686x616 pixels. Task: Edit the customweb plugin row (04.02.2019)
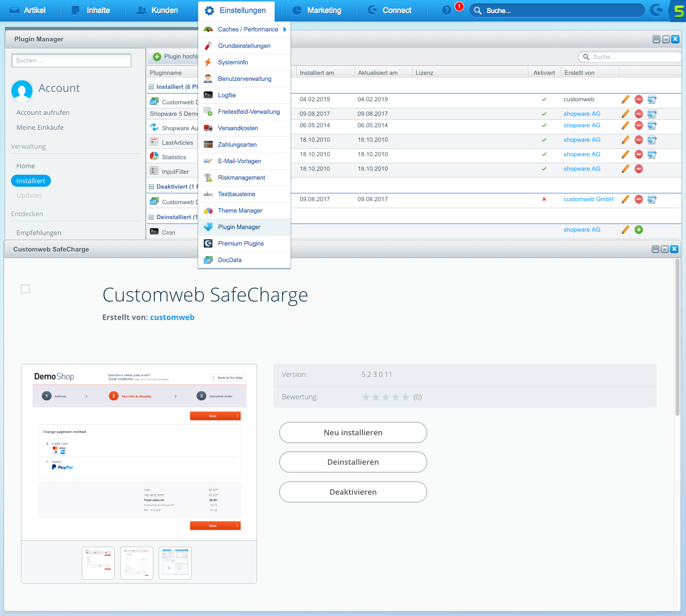[625, 99]
